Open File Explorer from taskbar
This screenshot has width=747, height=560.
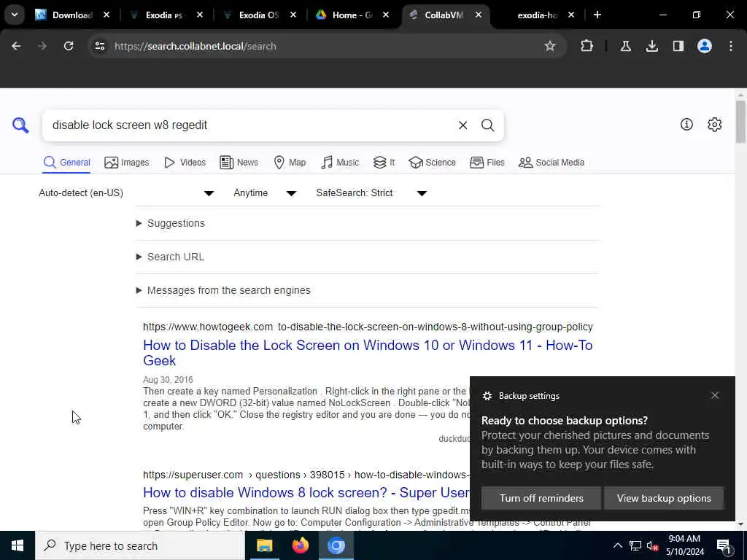(264, 545)
